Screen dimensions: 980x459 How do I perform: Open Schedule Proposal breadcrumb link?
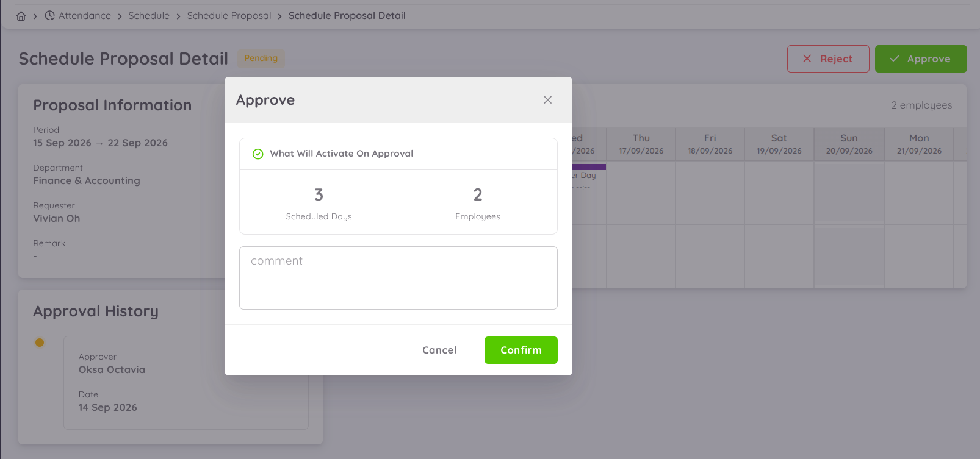[229, 16]
